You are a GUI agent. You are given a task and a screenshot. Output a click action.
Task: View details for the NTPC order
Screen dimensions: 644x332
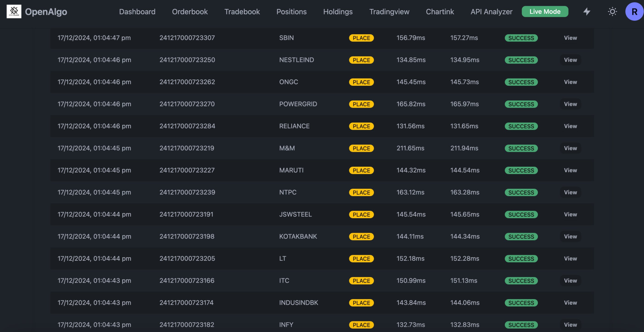click(570, 192)
